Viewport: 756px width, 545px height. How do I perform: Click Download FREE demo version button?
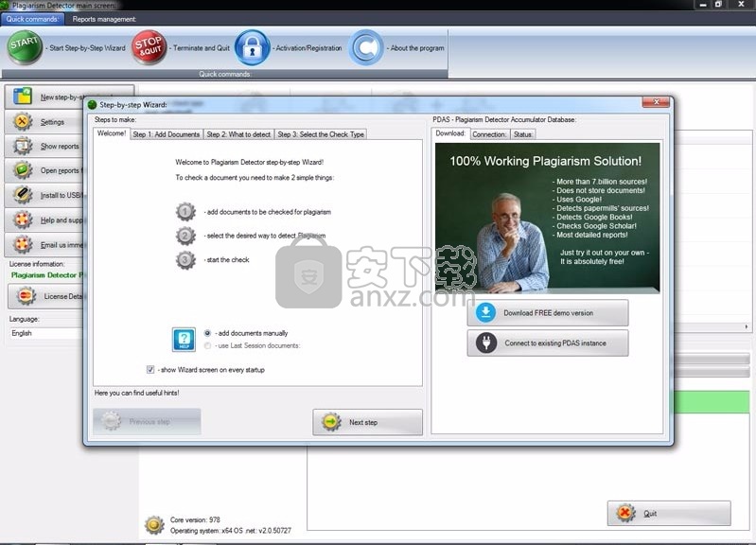[x=548, y=312]
